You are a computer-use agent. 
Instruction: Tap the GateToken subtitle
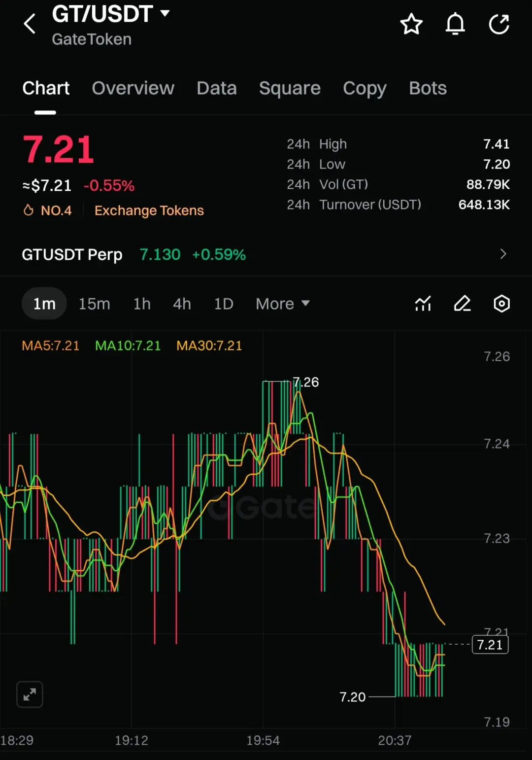[92, 39]
